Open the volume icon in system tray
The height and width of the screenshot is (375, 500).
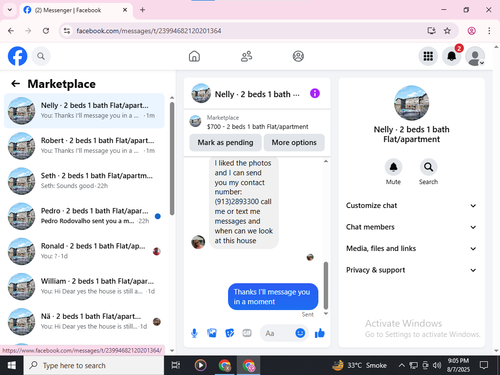point(437,365)
